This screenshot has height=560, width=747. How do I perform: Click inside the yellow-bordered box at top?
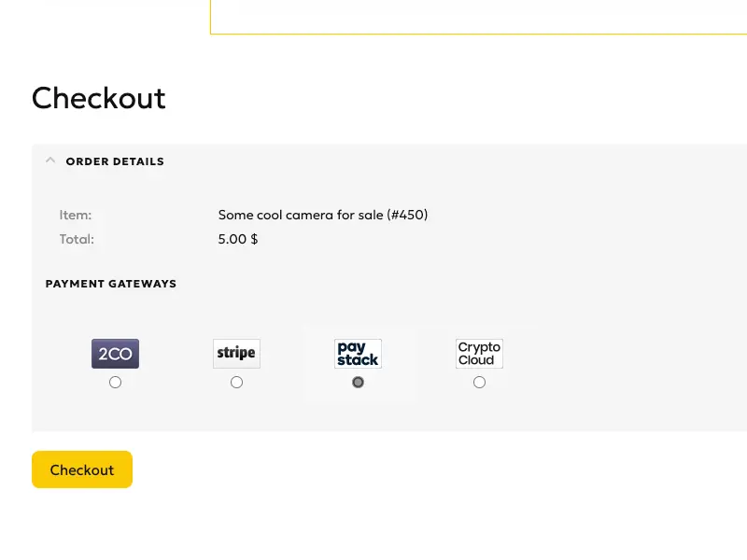pyautogui.click(x=478, y=17)
